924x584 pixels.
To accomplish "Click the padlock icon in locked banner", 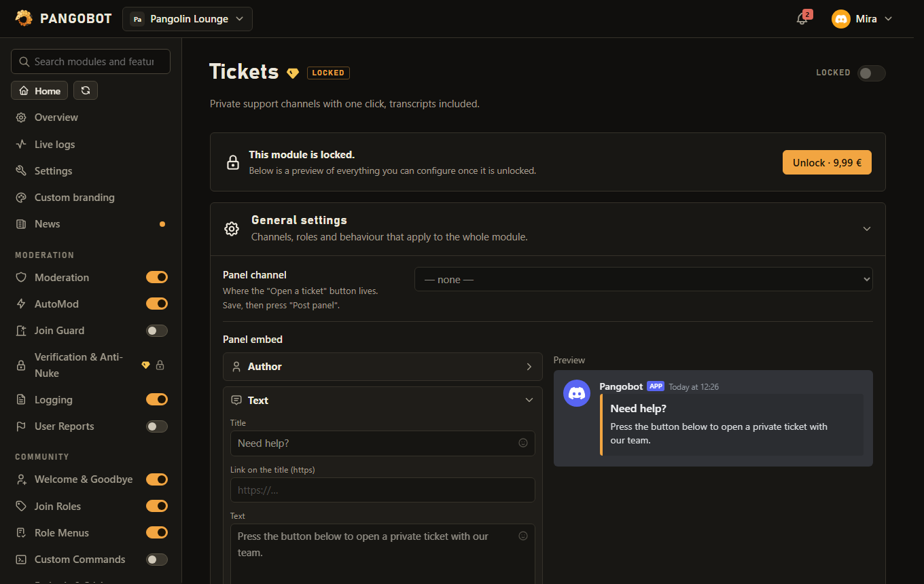I will coord(233,162).
